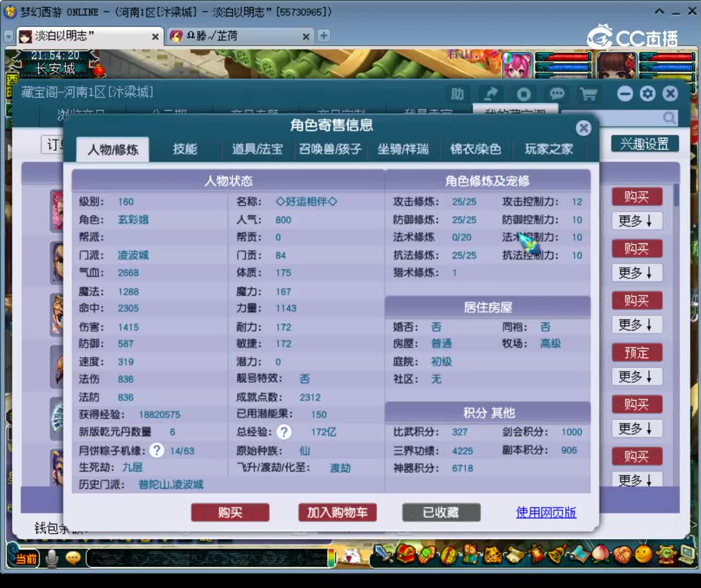Viewport: 701px width, 588px height.
Task: Click the 玄彩娥 character role value
Action: (133, 220)
